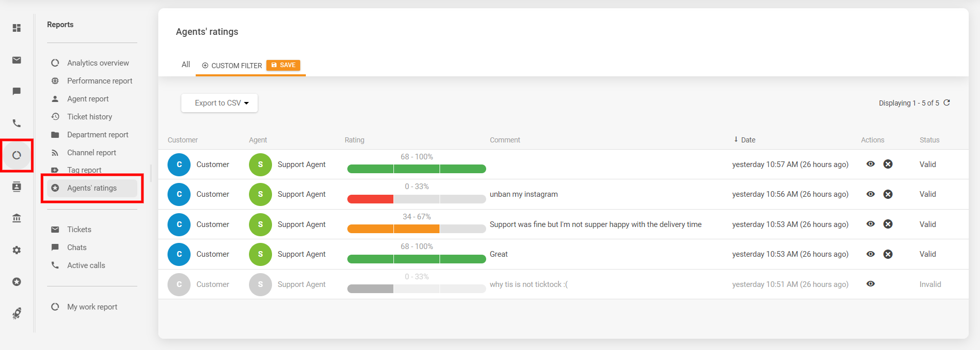
Task: Open Performance report from Reports menu
Action: [99, 81]
